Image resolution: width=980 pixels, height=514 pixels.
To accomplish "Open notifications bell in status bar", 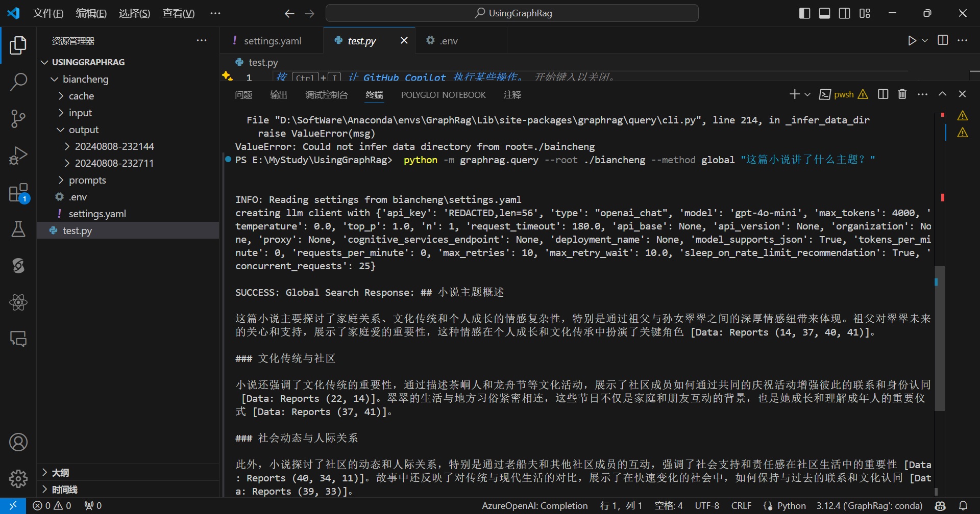I will (963, 506).
